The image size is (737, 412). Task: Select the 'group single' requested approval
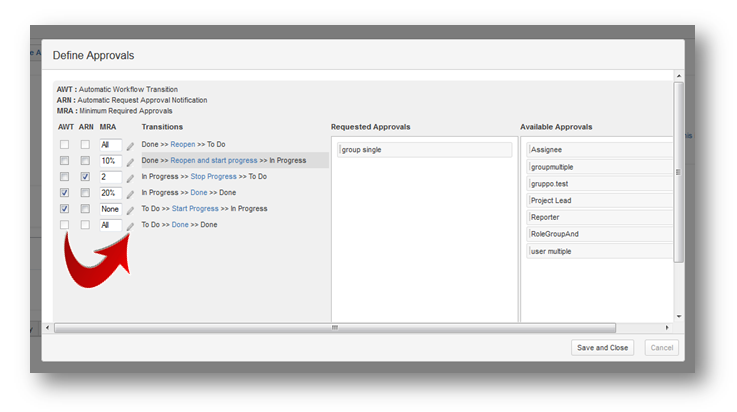tap(425, 150)
